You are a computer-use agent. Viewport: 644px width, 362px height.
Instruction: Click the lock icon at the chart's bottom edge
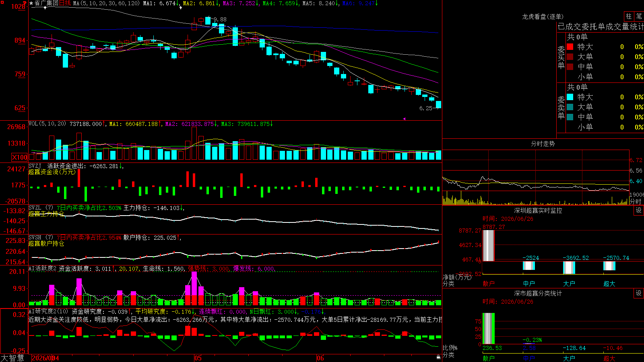click(438, 357)
